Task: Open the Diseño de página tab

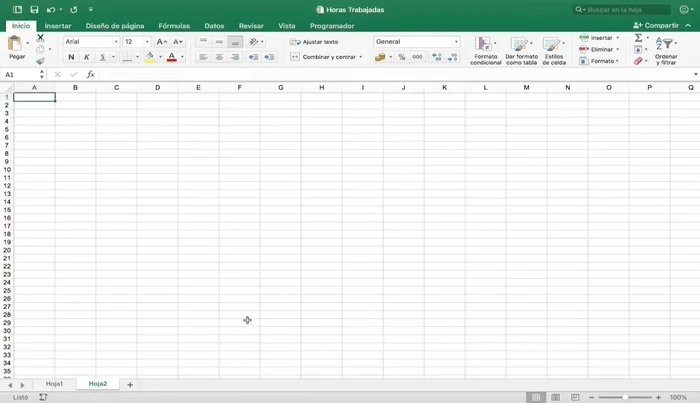Action: pyautogui.click(x=115, y=26)
